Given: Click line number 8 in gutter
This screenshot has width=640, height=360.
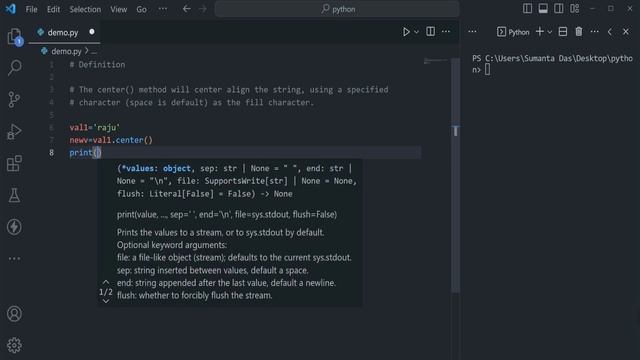Looking at the screenshot, I should tap(51, 153).
